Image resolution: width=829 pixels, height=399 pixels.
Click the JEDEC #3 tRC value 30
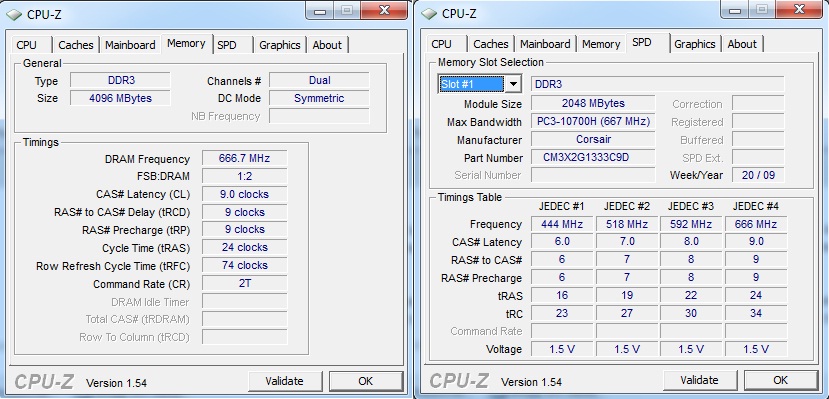(x=691, y=313)
